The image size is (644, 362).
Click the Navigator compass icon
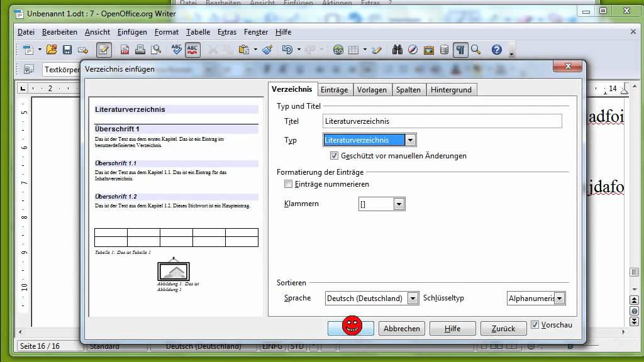tap(413, 50)
